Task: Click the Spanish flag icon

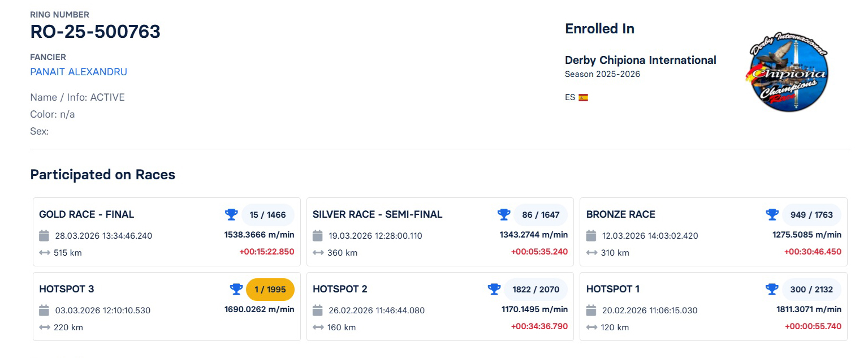Action: 583,97
